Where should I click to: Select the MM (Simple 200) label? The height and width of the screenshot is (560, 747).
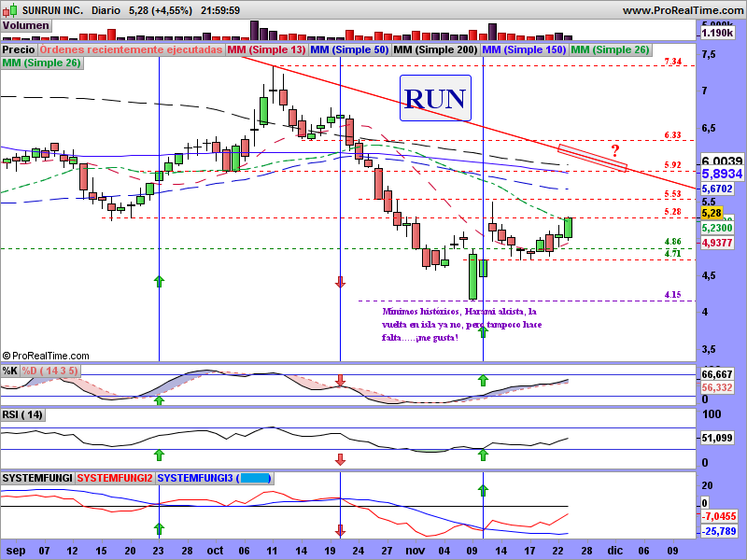[x=435, y=49]
